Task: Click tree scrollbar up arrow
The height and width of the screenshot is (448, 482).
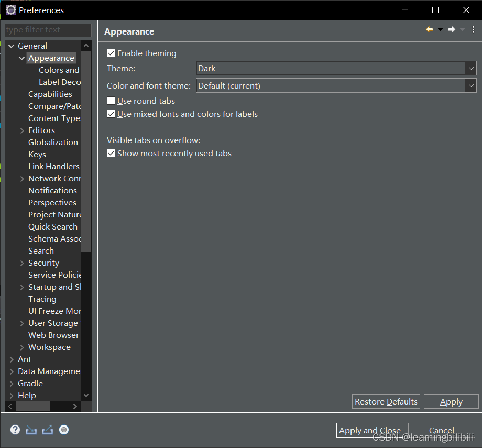Action: (86, 46)
